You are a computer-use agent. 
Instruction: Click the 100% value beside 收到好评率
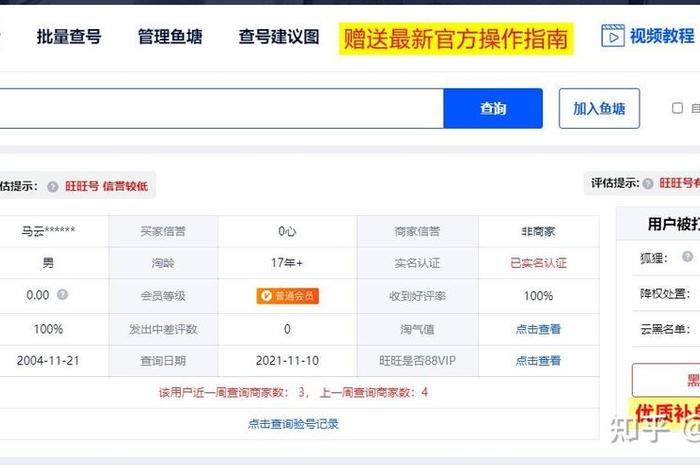(x=538, y=296)
